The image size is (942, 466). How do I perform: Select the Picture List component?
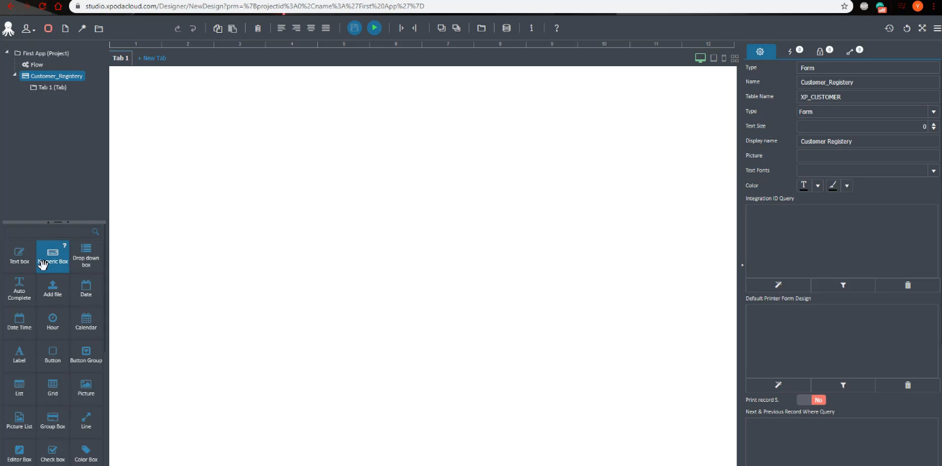click(x=19, y=421)
